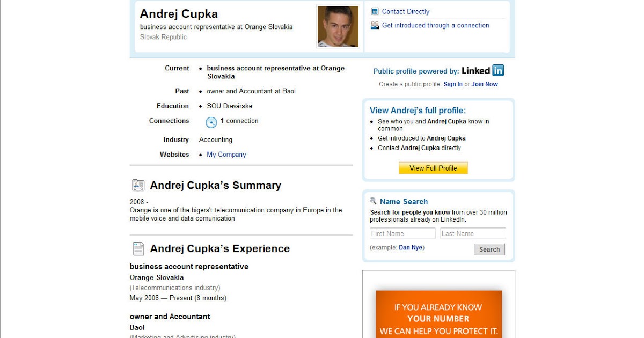
Task: Click the introduction people icon
Action: [375, 25]
